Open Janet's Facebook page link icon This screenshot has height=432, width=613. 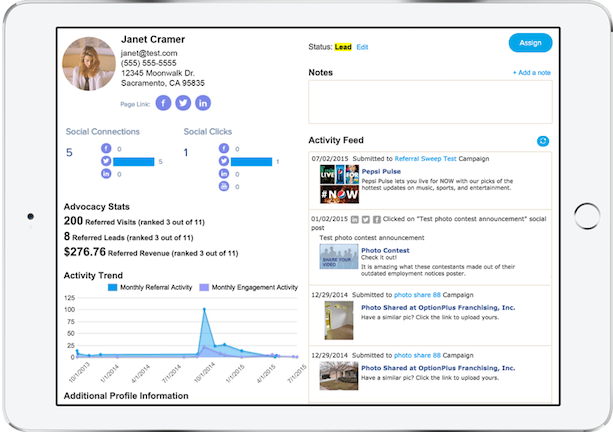[x=164, y=103]
